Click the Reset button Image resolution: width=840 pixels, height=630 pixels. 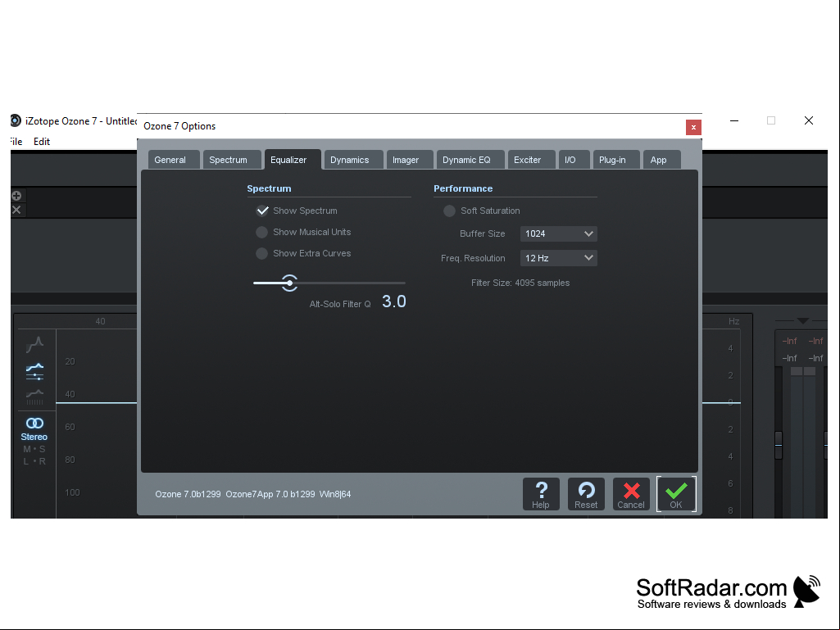click(586, 494)
